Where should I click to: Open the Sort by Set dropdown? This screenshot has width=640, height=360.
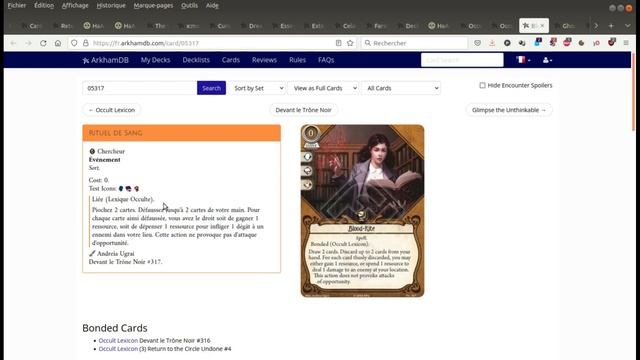pyautogui.click(x=257, y=88)
